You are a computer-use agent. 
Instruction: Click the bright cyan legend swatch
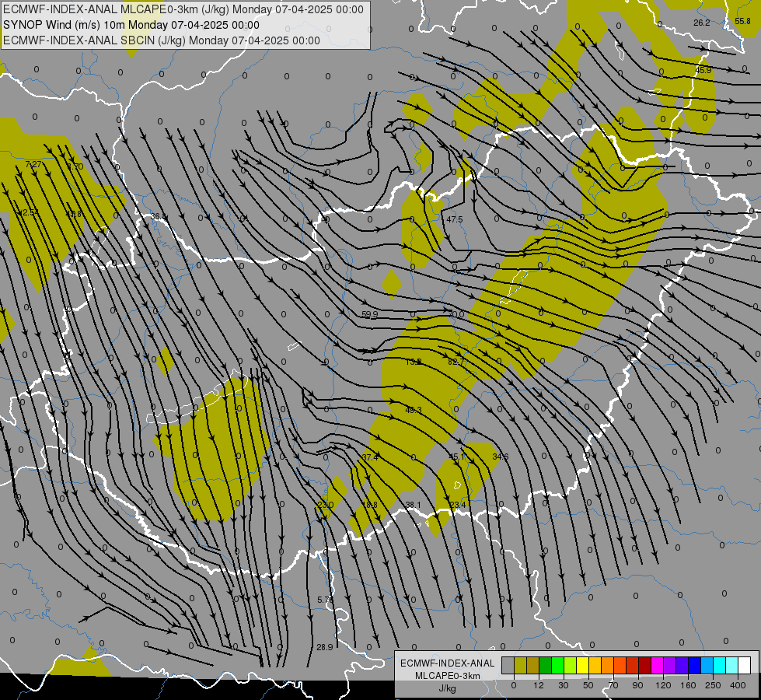click(x=719, y=665)
